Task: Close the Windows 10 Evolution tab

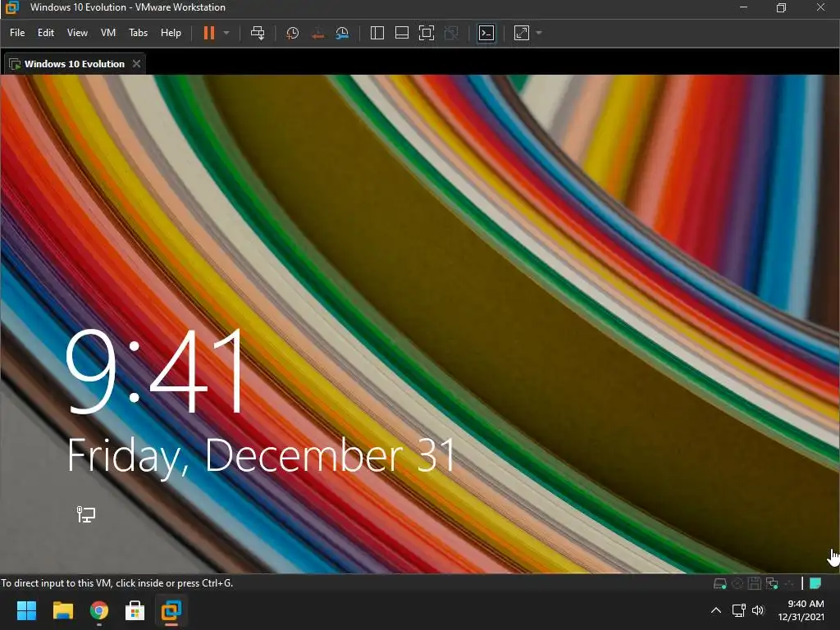Action: (x=137, y=64)
